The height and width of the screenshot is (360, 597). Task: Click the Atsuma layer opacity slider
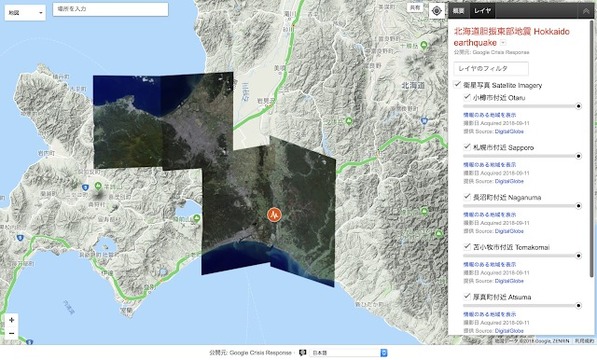click(522, 306)
